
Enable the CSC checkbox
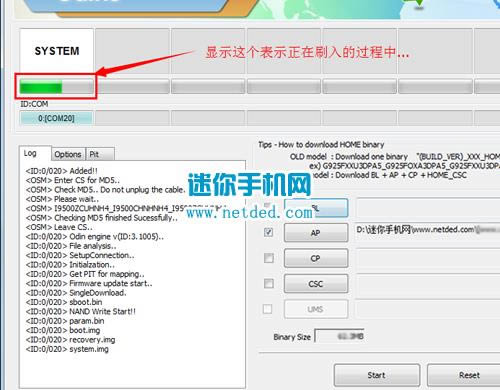coord(269,283)
